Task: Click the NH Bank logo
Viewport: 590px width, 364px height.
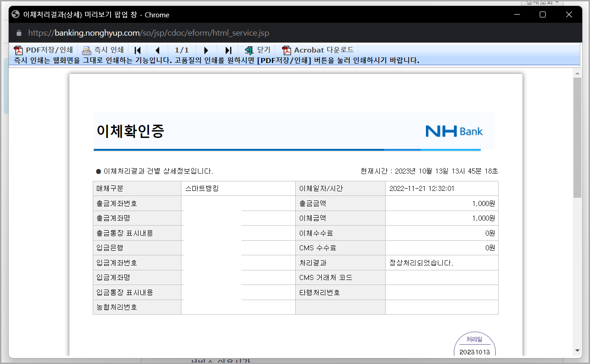Action: point(454,131)
